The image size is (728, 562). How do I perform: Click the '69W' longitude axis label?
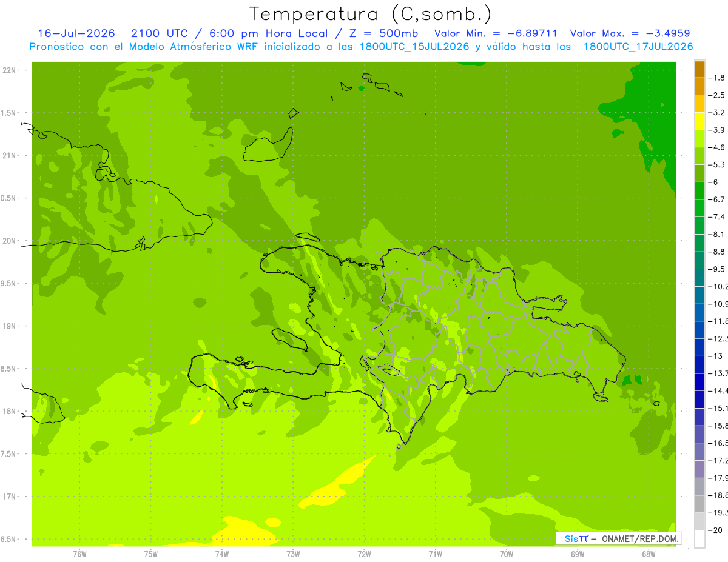[578, 554]
